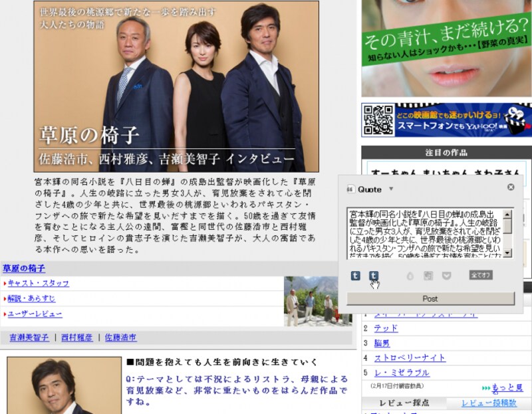The height and width of the screenshot is (414, 532).
Task: Toggle the Tumblr icon under the hand cursor
Action: [x=374, y=275]
